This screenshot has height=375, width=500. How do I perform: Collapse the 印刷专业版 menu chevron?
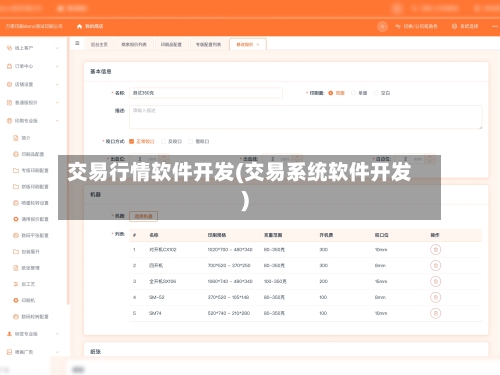57,121
